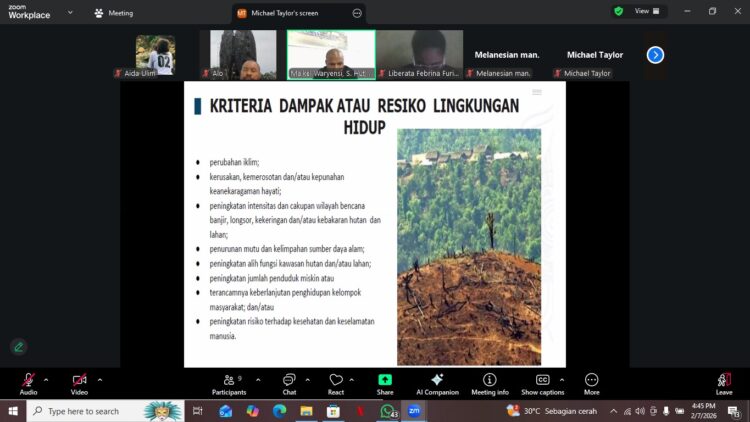
Task: Open the Meeting tab
Action: (114, 13)
